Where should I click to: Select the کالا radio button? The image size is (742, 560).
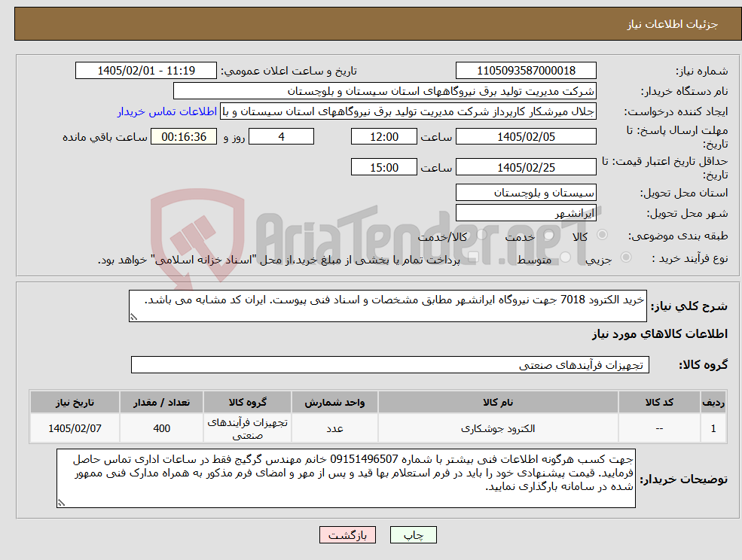click(603, 235)
